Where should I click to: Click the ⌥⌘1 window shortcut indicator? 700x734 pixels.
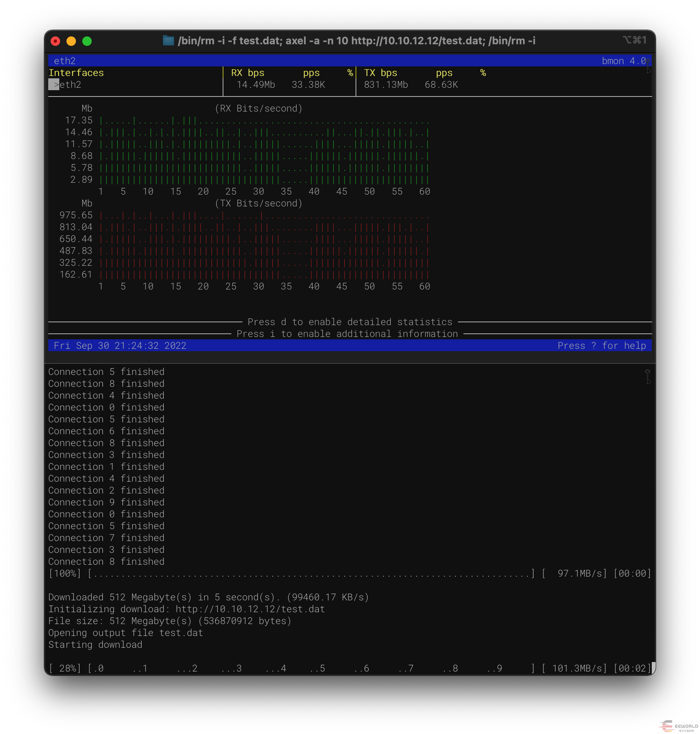(x=634, y=40)
